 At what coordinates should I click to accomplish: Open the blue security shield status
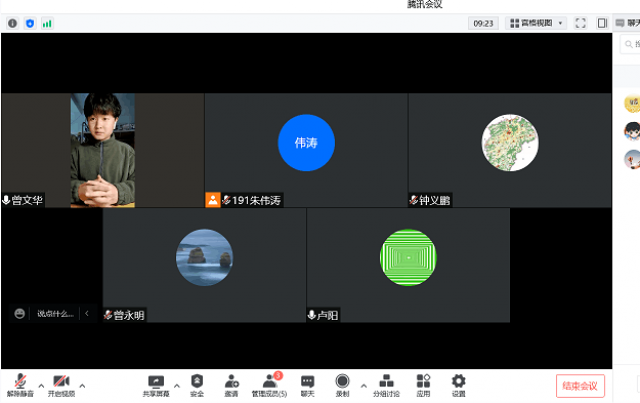point(29,22)
